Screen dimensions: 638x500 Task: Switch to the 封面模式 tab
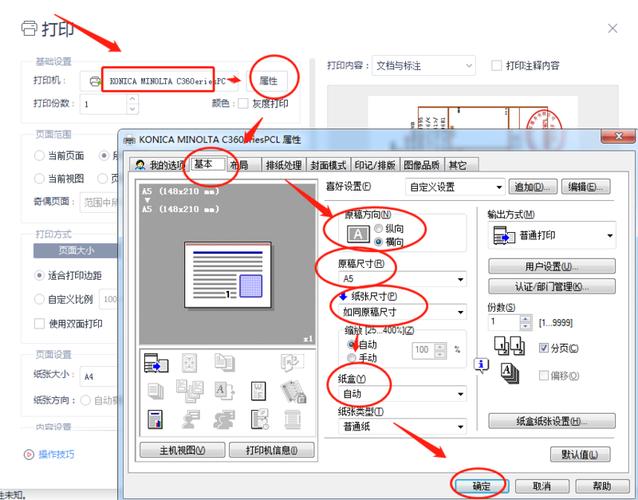click(x=328, y=165)
